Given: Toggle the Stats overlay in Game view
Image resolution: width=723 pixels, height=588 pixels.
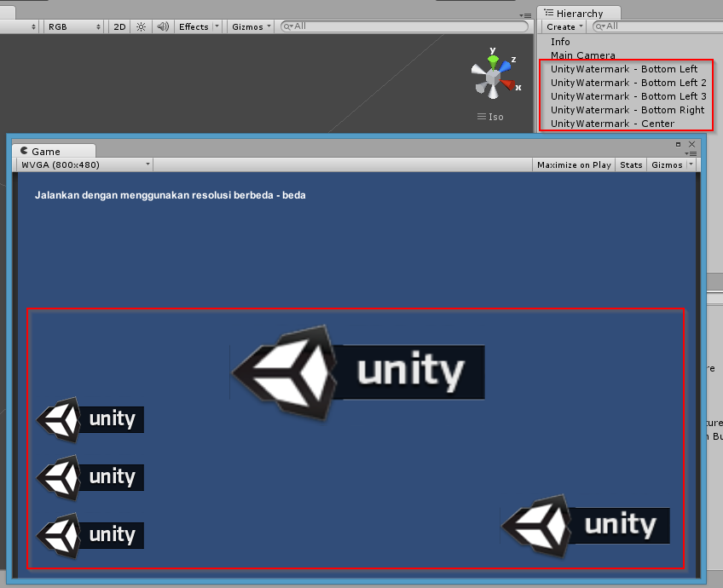Looking at the screenshot, I should pyautogui.click(x=631, y=164).
